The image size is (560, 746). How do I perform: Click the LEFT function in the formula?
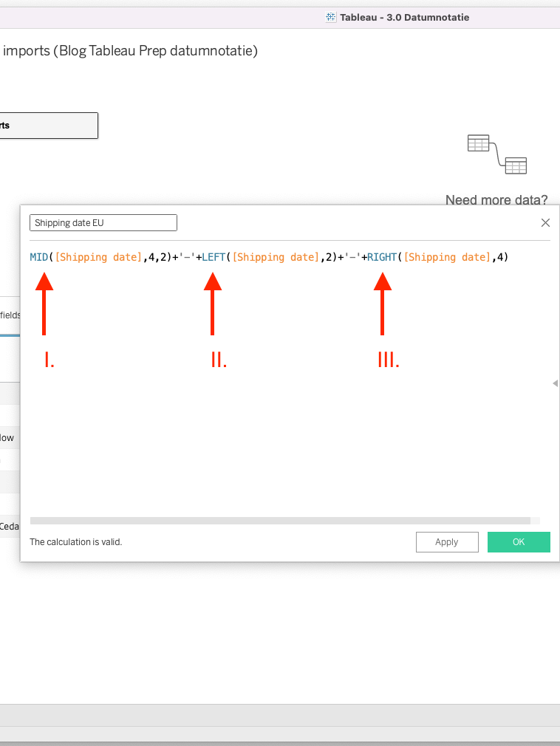tap(214, 257)
